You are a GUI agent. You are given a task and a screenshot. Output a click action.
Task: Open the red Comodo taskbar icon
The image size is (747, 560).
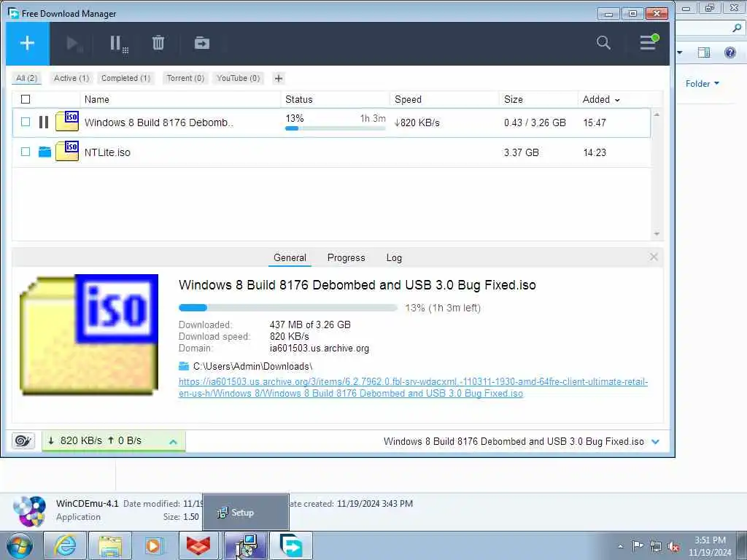point(199,545)
